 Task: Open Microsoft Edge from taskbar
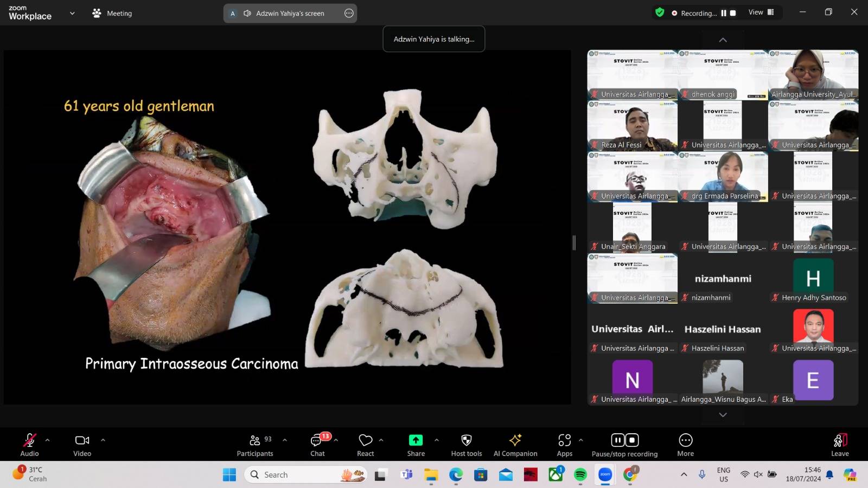tap(456, 475)
